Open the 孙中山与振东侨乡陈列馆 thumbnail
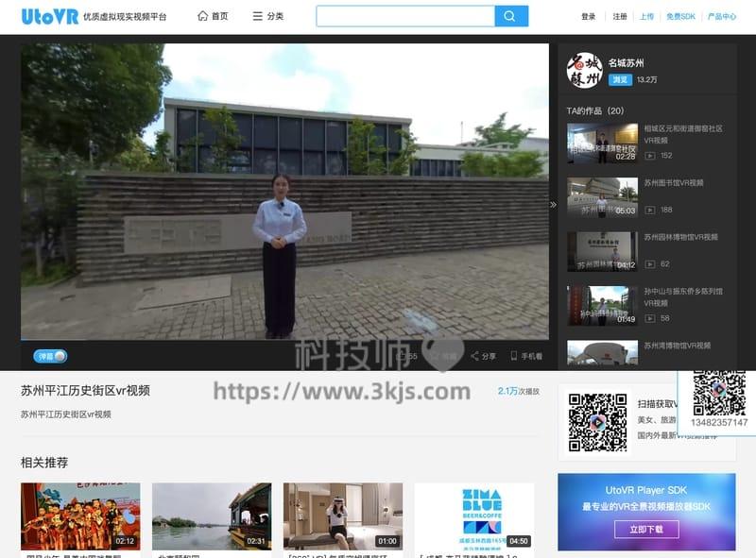The image size is (756, 558). tap(602, 306)
